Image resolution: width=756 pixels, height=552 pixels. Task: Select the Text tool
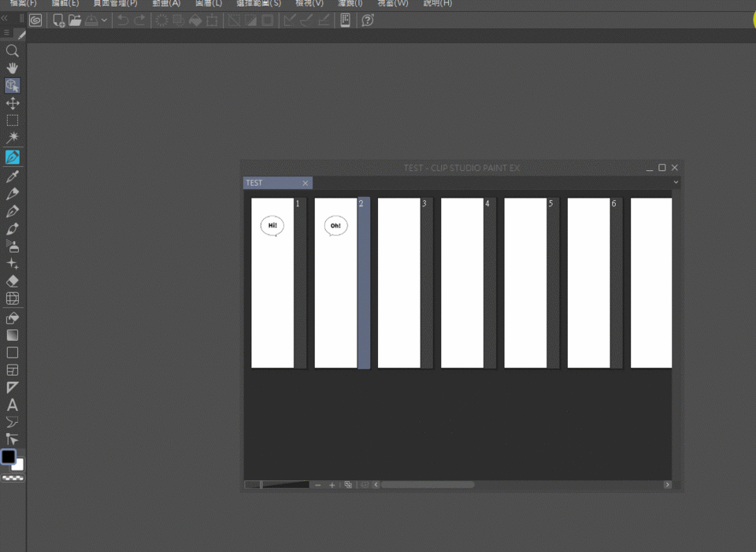click(13, 405)
